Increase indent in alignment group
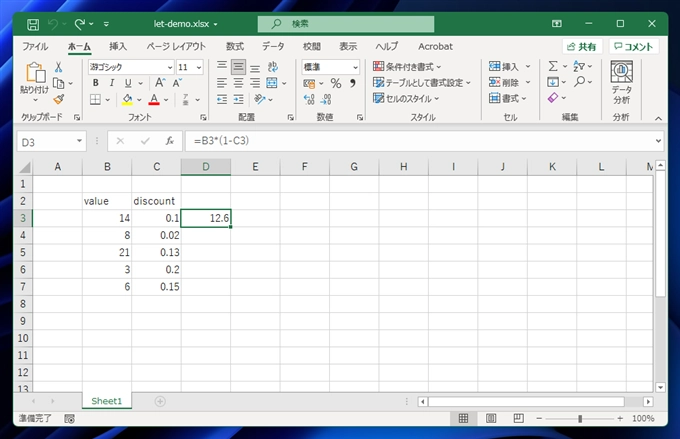 pos(239,100)
